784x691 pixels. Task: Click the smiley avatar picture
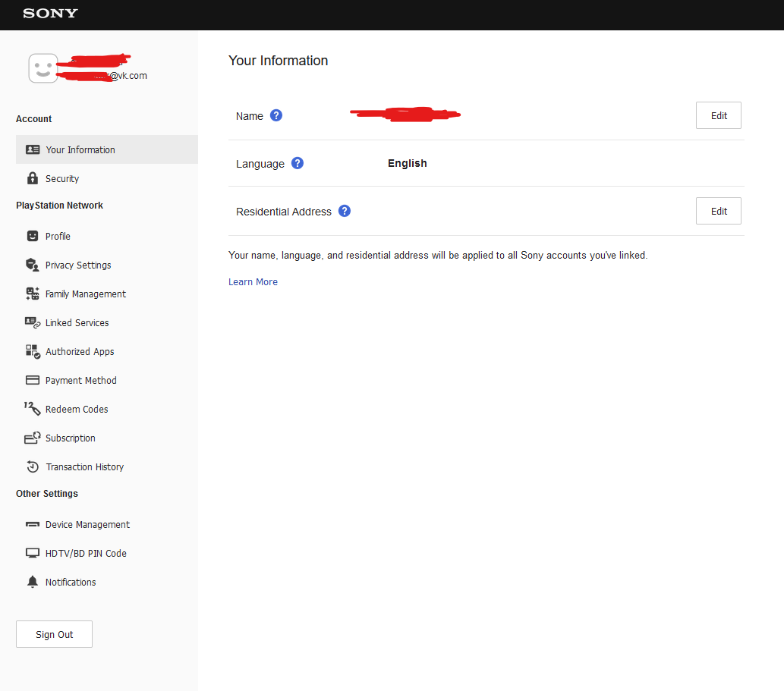43,68
